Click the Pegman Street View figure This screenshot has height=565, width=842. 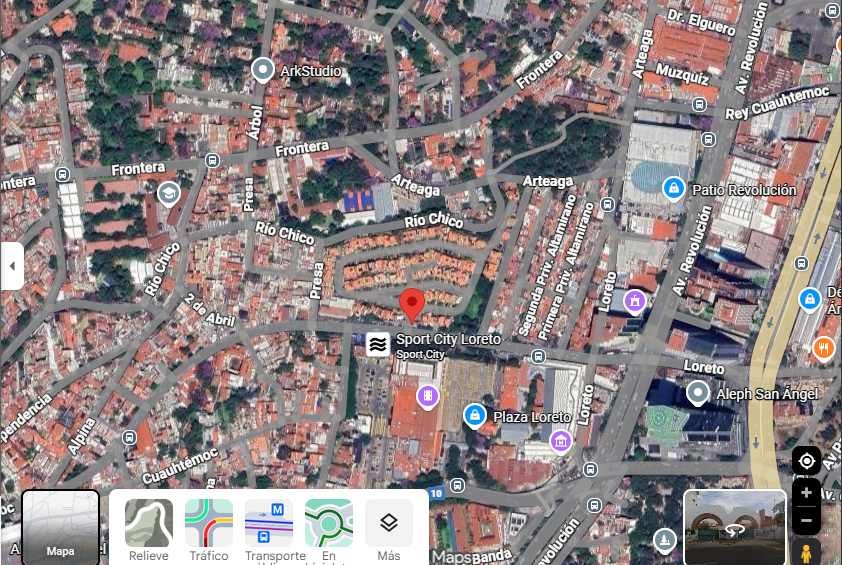tap(805, 552)
